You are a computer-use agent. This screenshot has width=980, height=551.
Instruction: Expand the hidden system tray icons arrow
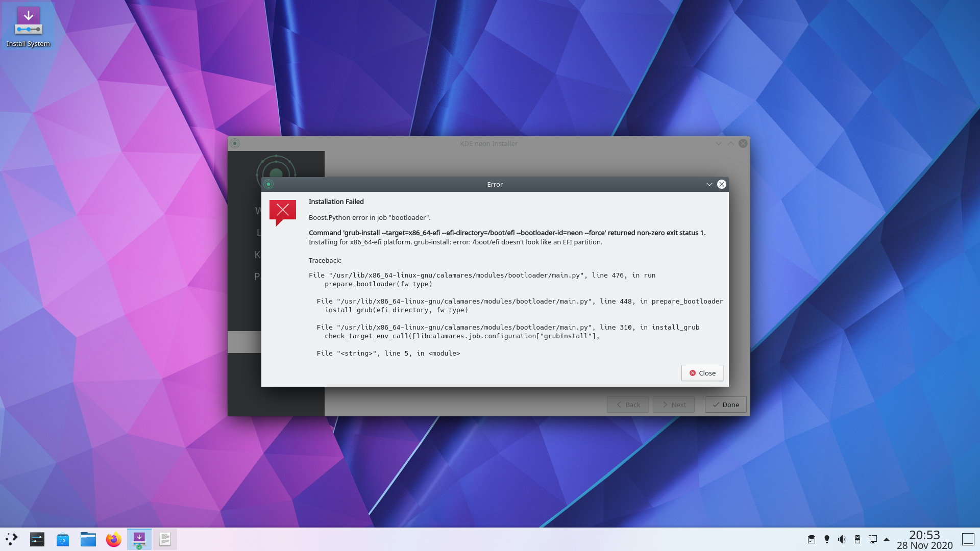pyautogui.click(x=887, y=539)
